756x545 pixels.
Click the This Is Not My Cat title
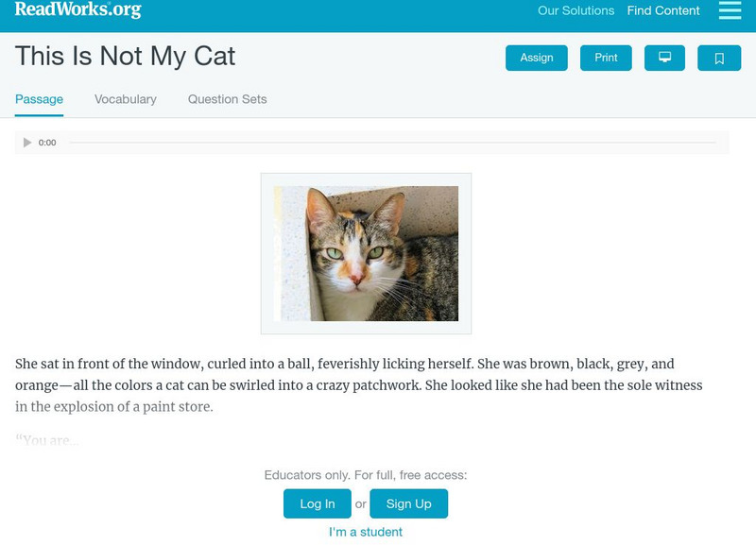coord(125,57)
